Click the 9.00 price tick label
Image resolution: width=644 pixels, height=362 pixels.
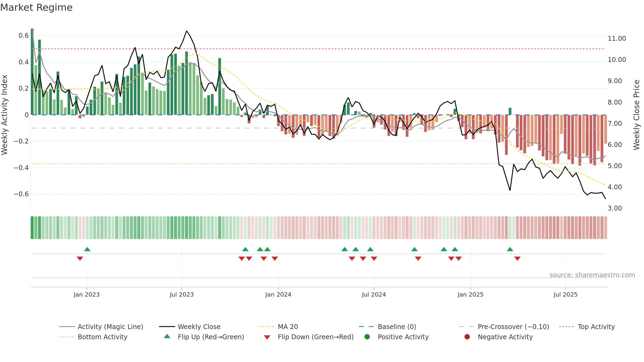coord(614,81)
